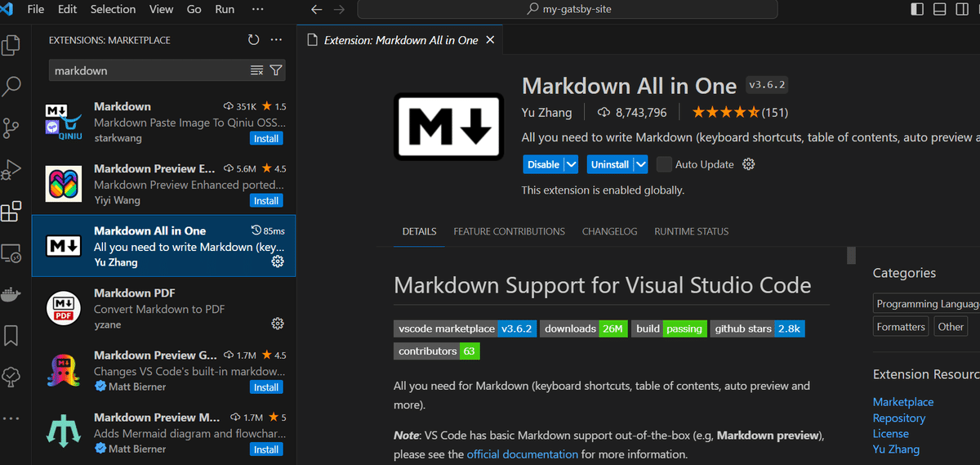This screenshot has height=465, width=980.
Task: Select the Other category tag
Action: coord(951,326)
